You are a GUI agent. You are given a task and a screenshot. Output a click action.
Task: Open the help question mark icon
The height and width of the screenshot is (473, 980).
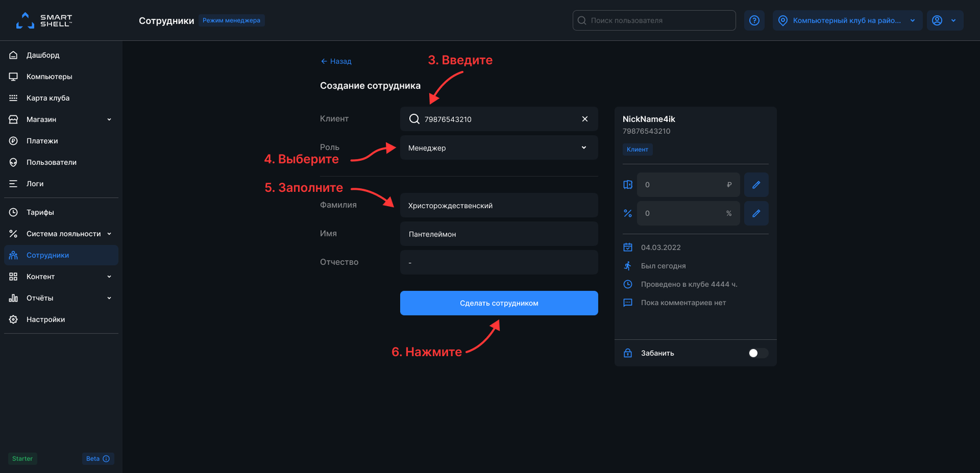coord(754,20)
